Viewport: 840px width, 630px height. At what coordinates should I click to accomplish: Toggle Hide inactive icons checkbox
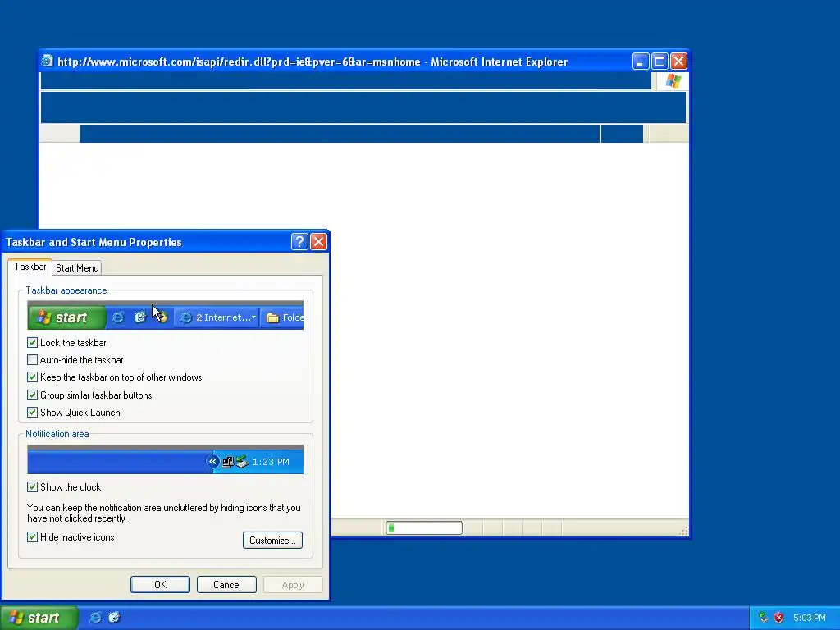coord(32,536)
